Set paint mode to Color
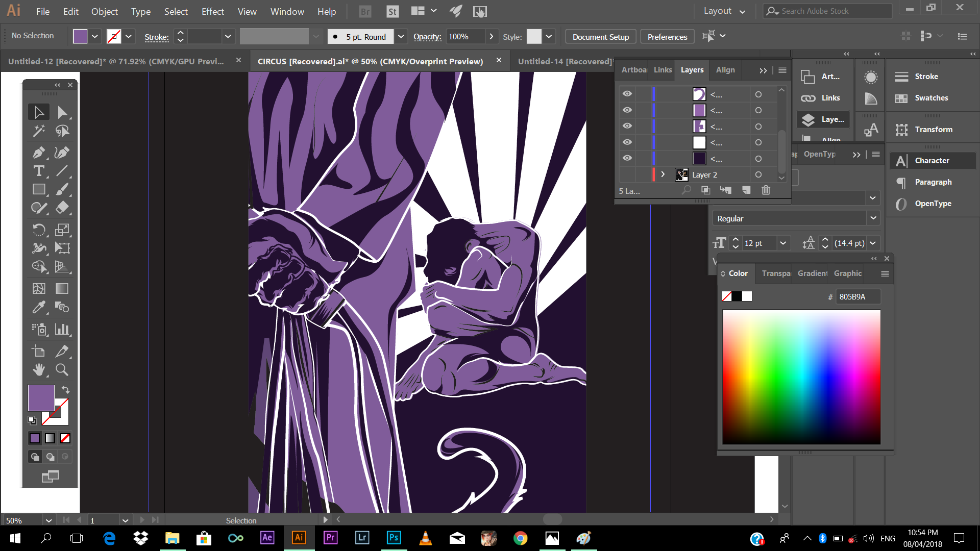This screenshot has width=980, height=551. [35, 438]
